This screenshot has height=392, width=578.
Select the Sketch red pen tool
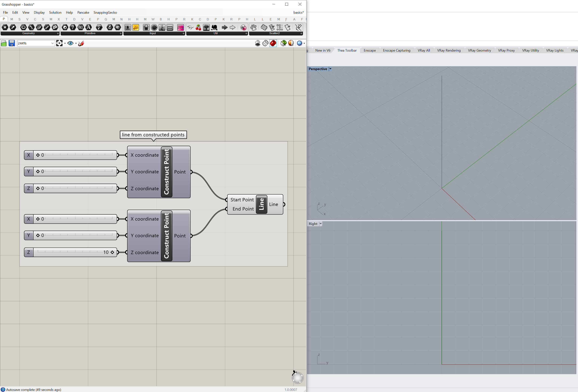pos(81,43)
